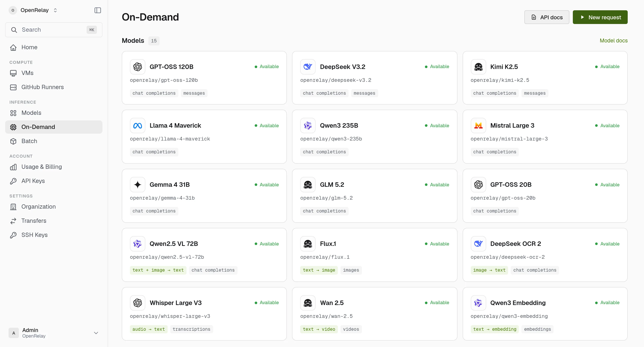Click the API Keys key icon
This screenshot has width=644, height=347.
point(13,181)
